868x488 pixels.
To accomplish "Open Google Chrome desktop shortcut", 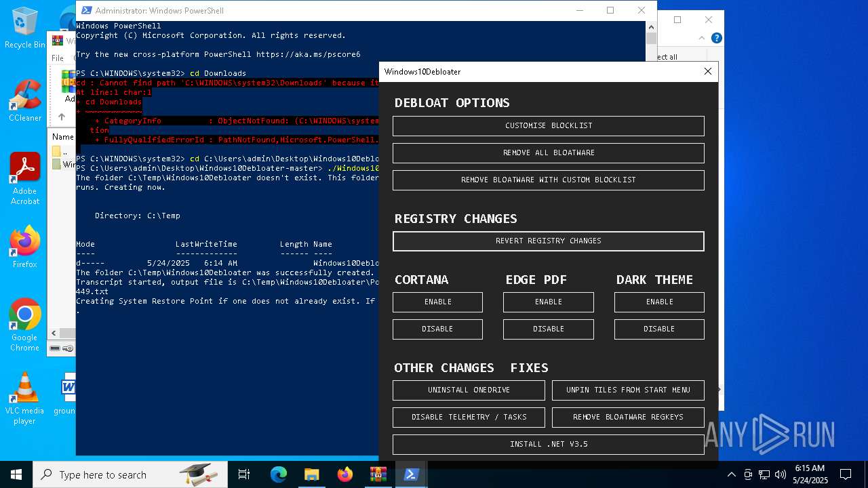I will pos(24,325).
